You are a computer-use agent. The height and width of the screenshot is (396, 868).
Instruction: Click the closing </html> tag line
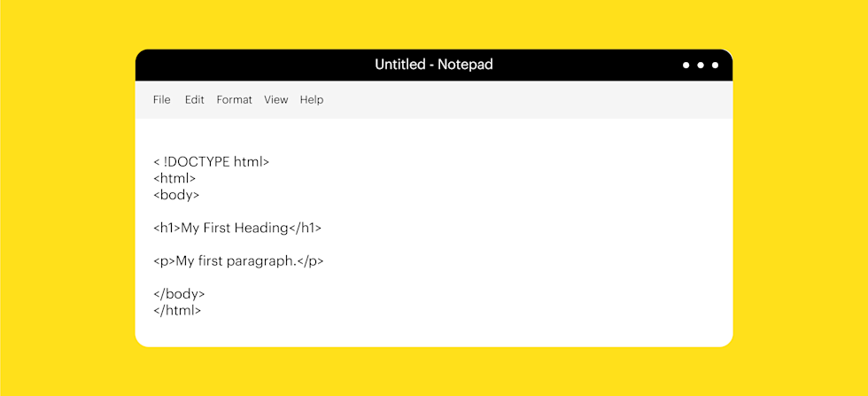(x=177, y=311)
